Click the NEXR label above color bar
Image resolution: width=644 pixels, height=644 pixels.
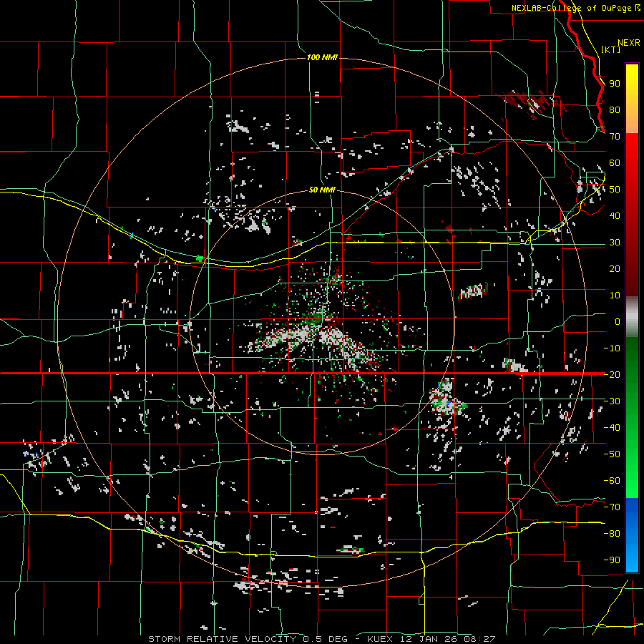pos(629,43)
